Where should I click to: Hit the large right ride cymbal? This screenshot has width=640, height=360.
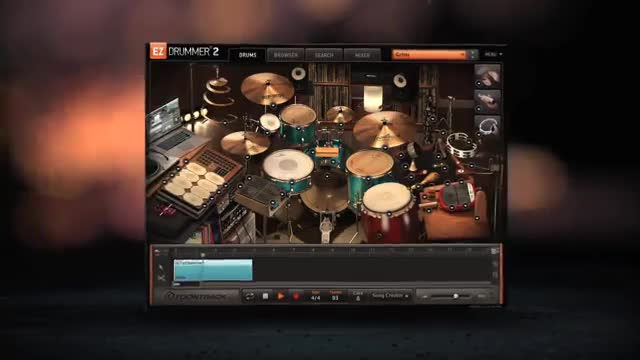pos(384,129)
